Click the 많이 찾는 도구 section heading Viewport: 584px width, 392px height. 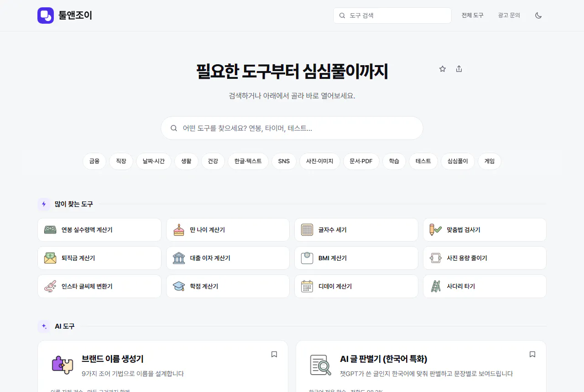[x=74, y=204]
